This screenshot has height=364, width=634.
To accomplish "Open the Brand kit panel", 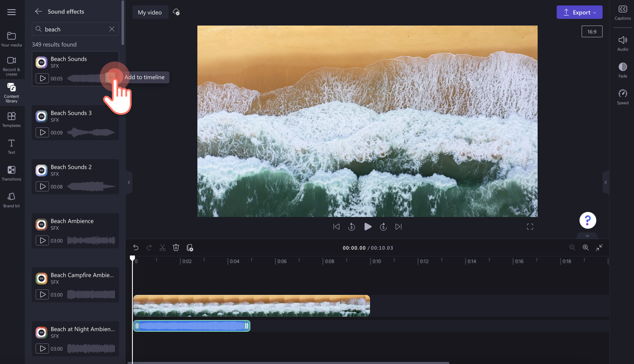I will [x=11, y=200].
